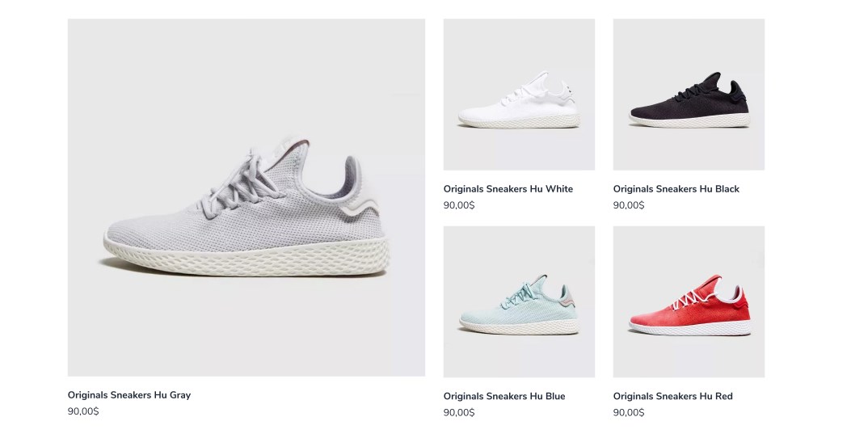Click the 90,00$ price under Hu Red
This screenshot has height=438, width=868.
(x=629, y=412)
